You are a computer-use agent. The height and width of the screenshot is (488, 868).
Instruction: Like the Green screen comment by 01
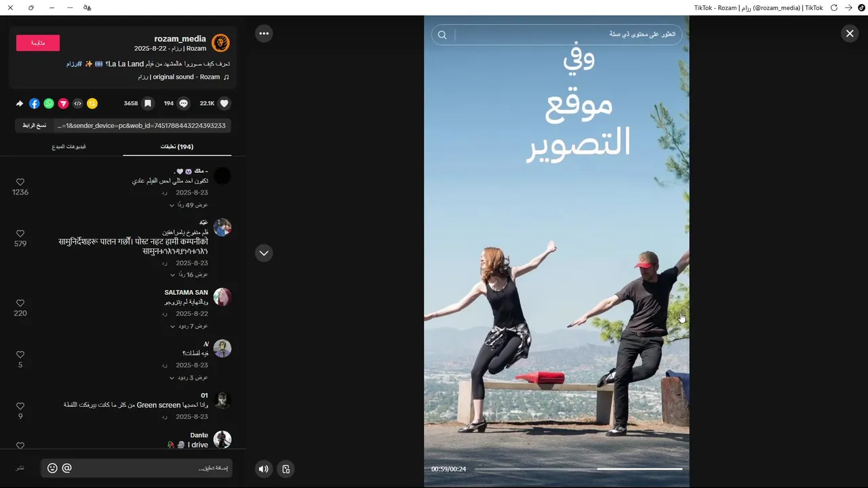pos(20,406)
